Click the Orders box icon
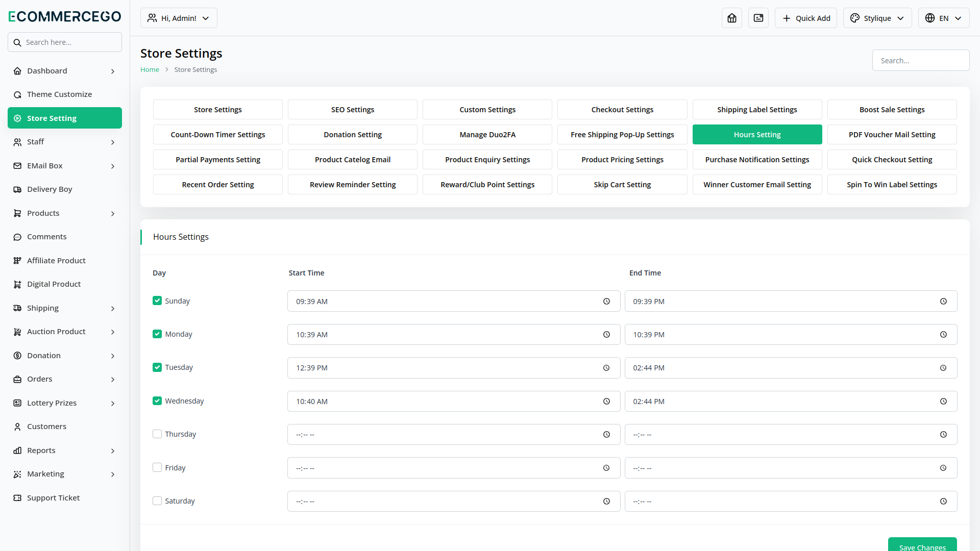980x551 pixels. pos(17,379)
